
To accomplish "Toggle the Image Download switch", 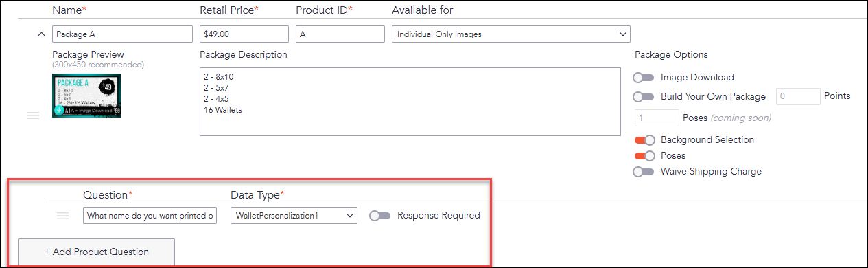I will coord(644,78).
